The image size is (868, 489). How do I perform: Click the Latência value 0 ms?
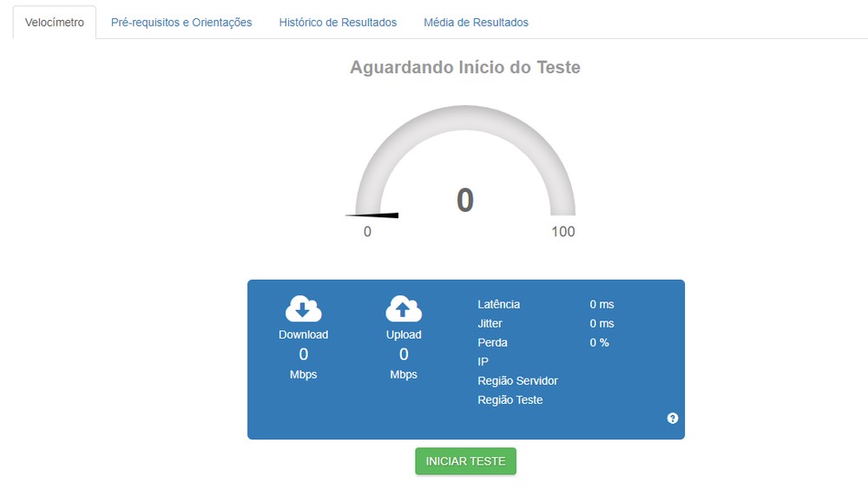tap(602, 304)
